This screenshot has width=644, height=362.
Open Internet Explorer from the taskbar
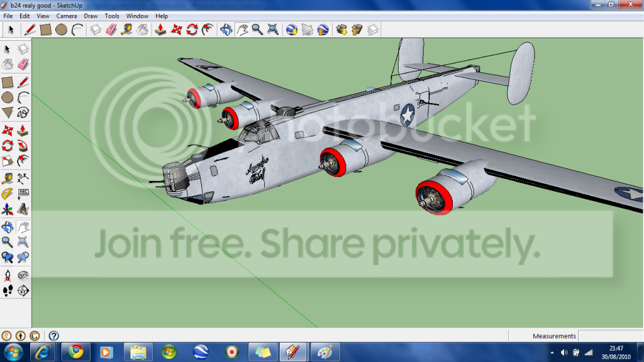(43, 352)
